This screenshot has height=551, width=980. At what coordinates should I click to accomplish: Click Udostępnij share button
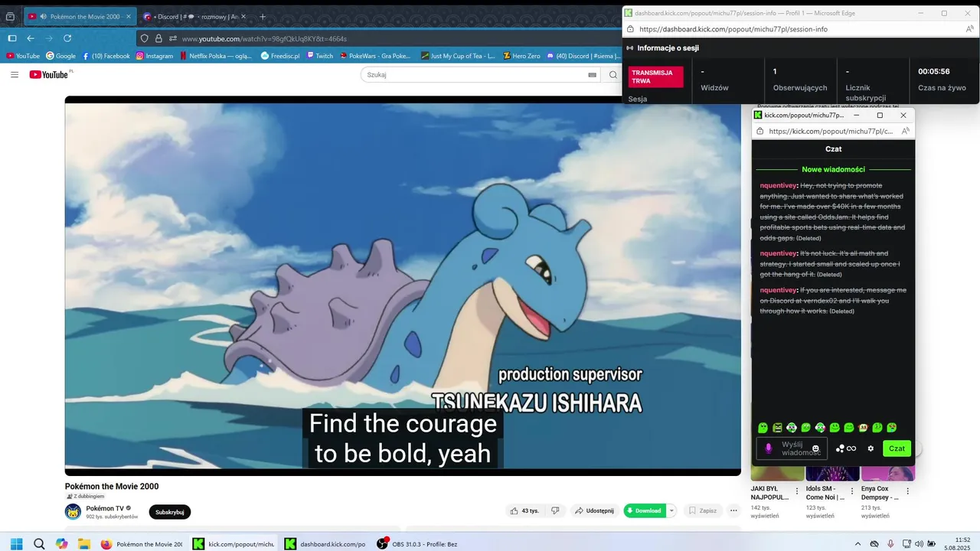(x=594, y=510)
